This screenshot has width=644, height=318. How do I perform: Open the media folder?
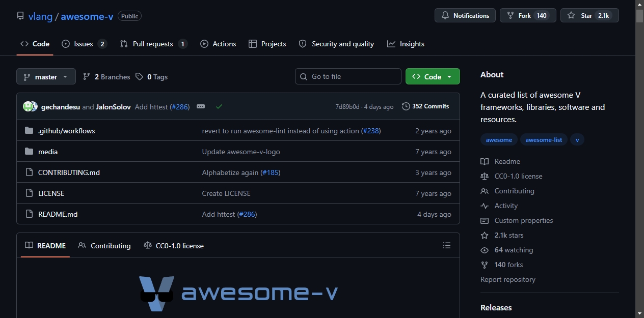48,152
